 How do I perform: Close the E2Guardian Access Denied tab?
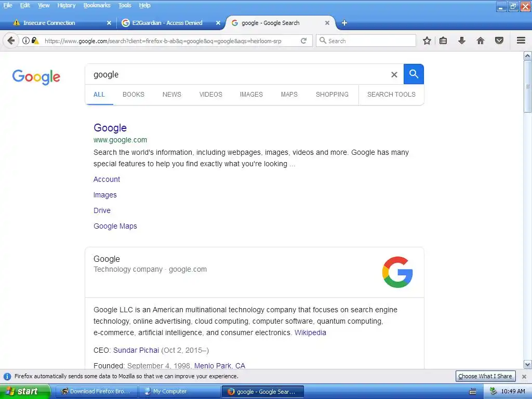218,23
